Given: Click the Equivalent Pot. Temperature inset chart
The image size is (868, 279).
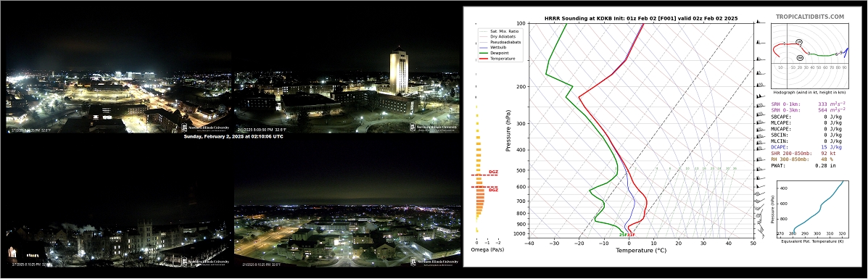Looking at the screenshot, I should [811, 207].
